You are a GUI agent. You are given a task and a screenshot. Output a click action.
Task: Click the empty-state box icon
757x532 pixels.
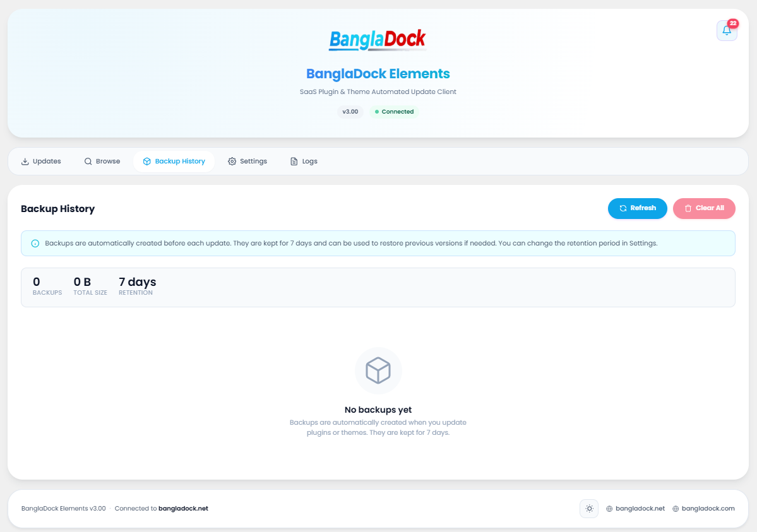[x=378, y=370]
